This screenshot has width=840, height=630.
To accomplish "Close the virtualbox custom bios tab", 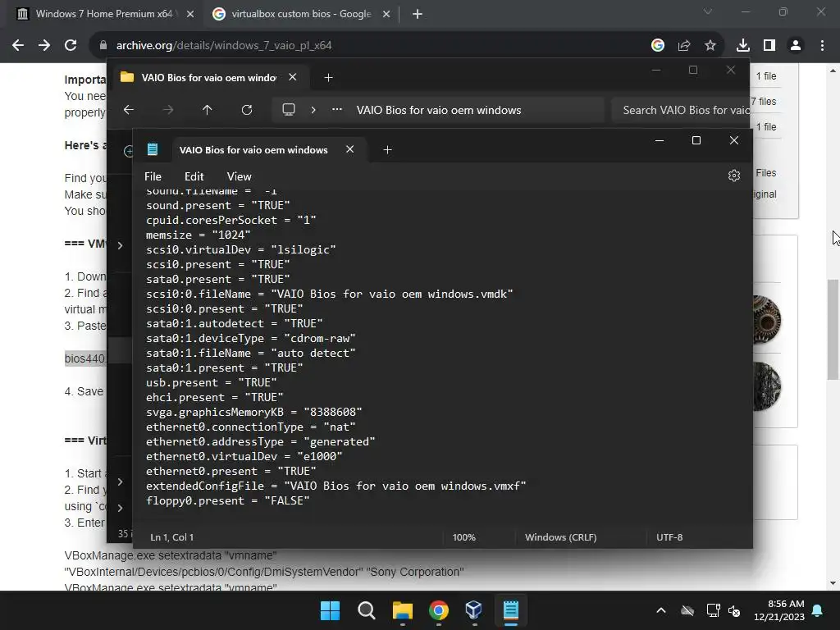I will [x=386, y=14].
